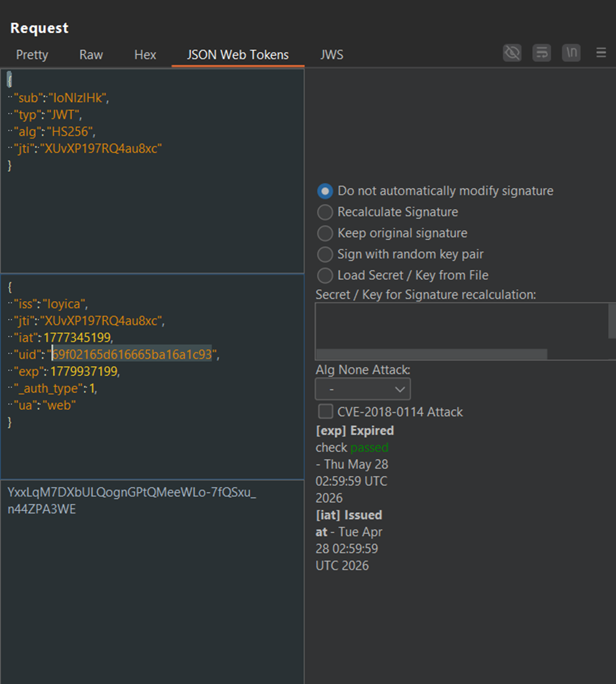Switch to the Raw tab
Viewport: 616px width, 684px height.
90,54
